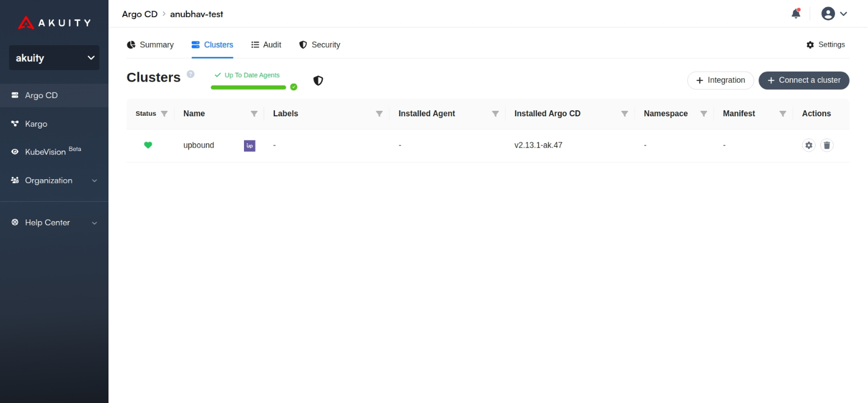Click the help icon beside Clusters heading
Screen dimensions: 868x403
tap(191, 74)
